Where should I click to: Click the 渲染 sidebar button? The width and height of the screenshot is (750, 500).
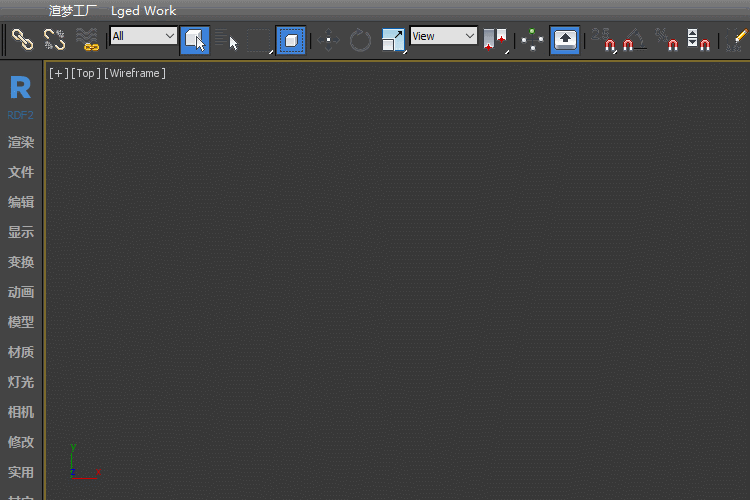tap(21, 142)
